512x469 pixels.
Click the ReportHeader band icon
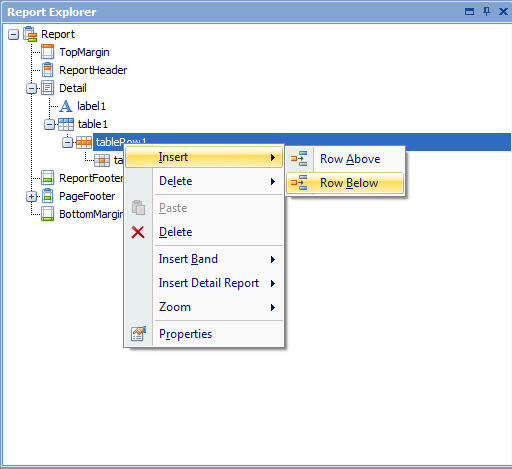click(x=48, y=70)
